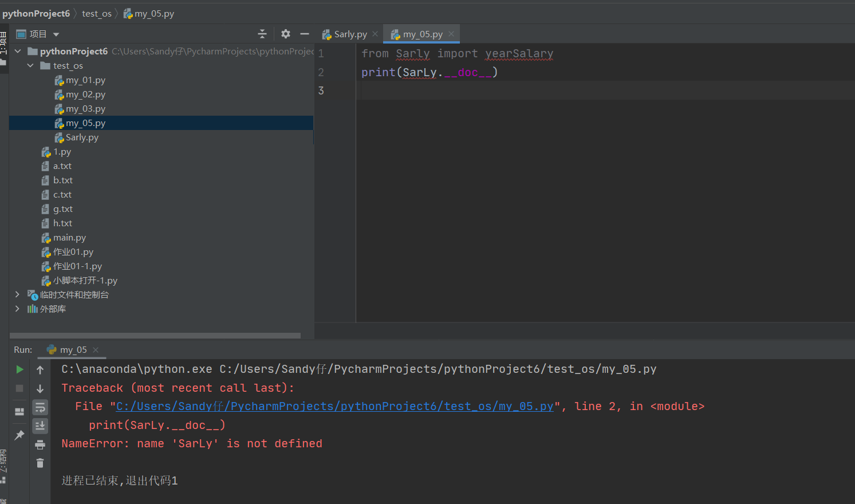Restore layout icon in Run panel
The image size is (855, 504).
(19, 411)
